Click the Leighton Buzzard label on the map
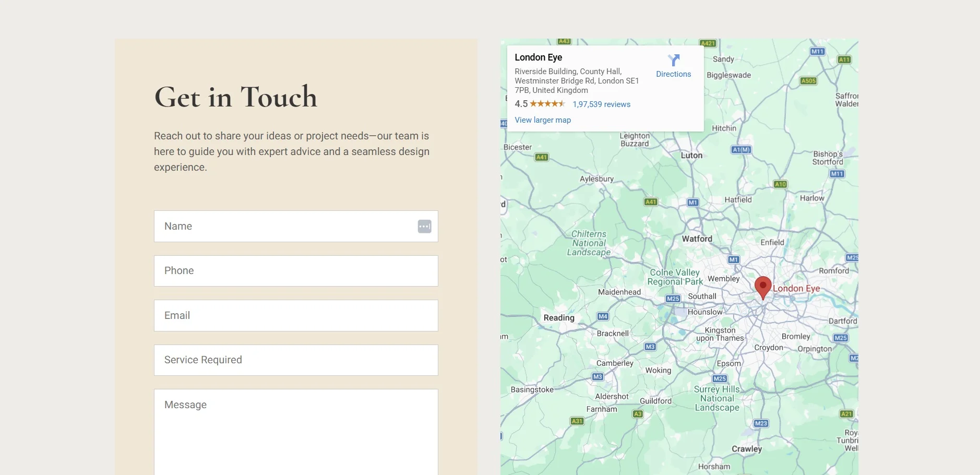The width and height of the screenshot is (980, 475). pyautogui.click(x=635, y=140)
